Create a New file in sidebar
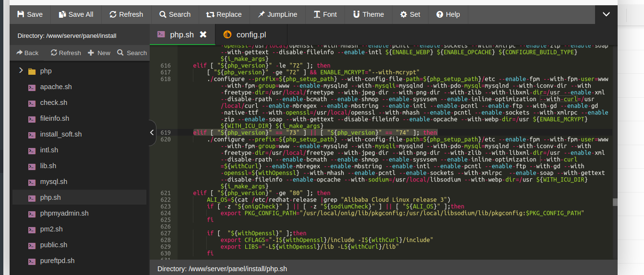Screen dimensions: 644x275 [99, 53]
